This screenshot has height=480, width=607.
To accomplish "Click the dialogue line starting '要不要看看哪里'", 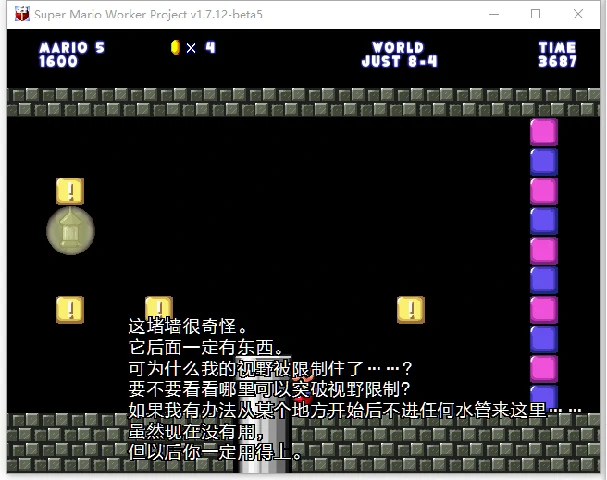I will click(269, 389).
